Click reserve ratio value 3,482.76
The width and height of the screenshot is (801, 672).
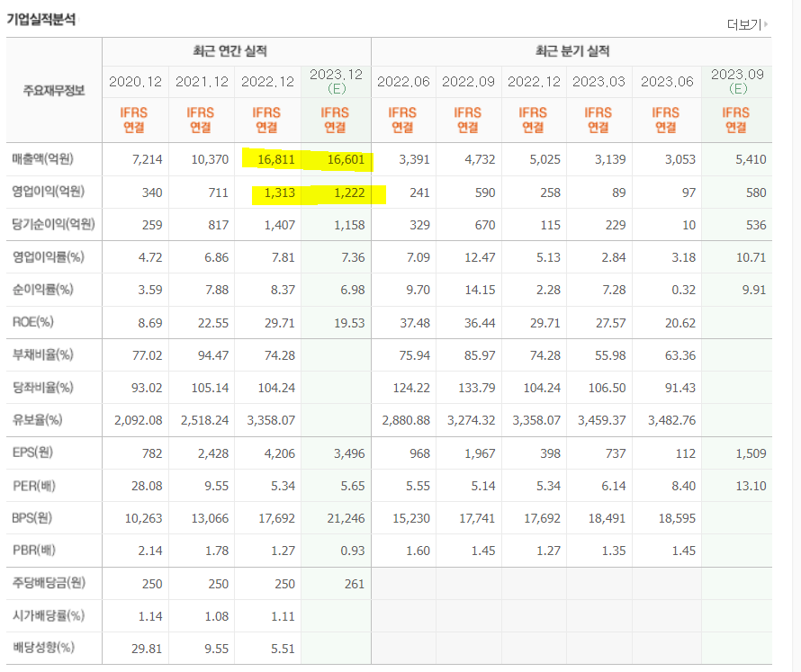click(671, 420)
